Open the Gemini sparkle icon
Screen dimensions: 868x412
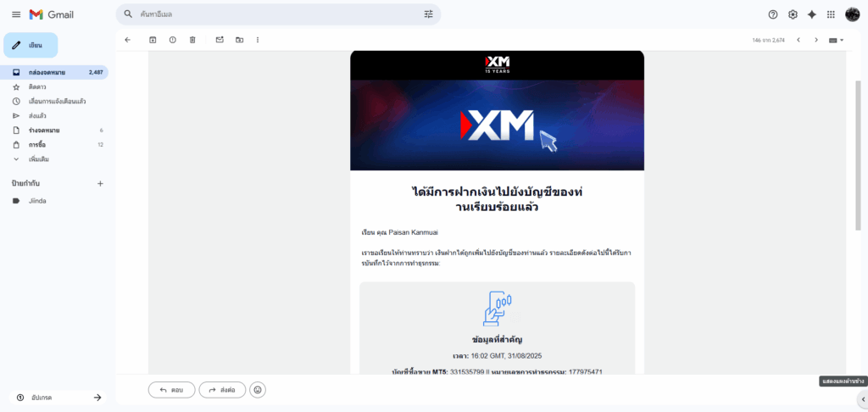[811, 15]
